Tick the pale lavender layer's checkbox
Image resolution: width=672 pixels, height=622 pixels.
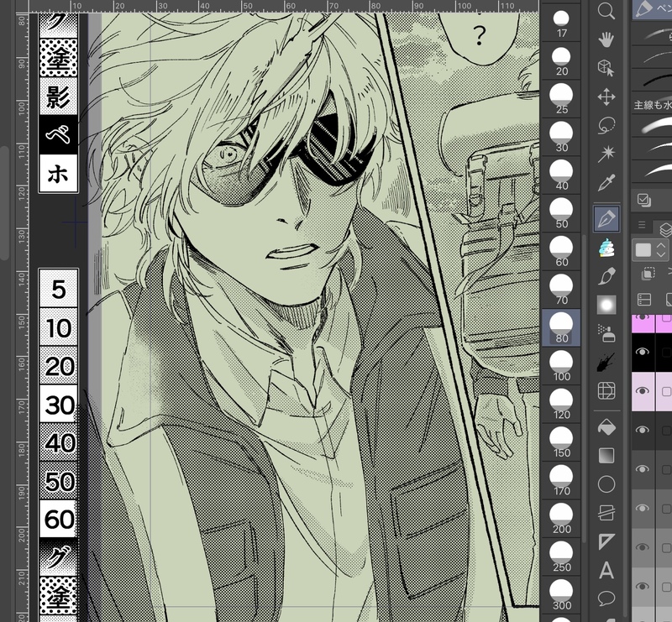pyautogui.click(x=666, y=391)
